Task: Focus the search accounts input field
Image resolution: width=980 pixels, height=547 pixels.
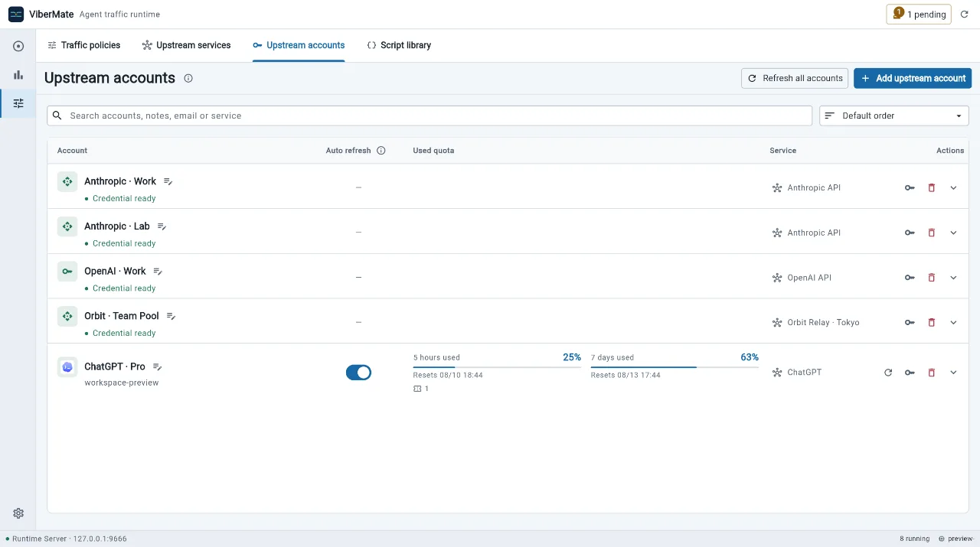Action: (430, 116)
